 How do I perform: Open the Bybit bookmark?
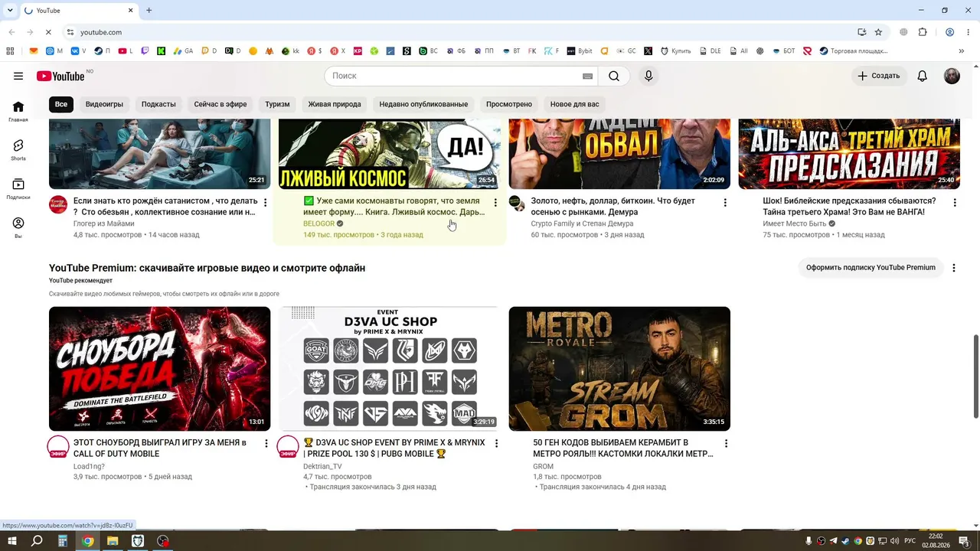[x=580, y=51]
